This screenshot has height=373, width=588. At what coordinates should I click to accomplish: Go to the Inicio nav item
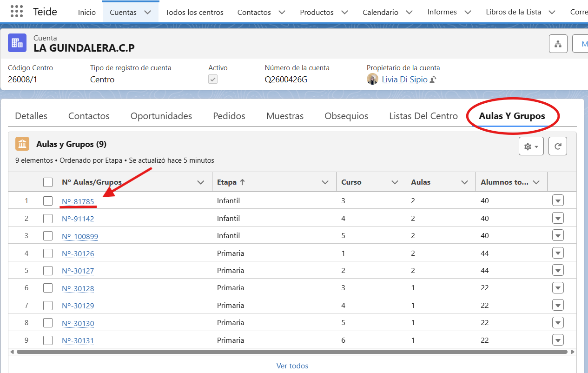tap(87, 12)
